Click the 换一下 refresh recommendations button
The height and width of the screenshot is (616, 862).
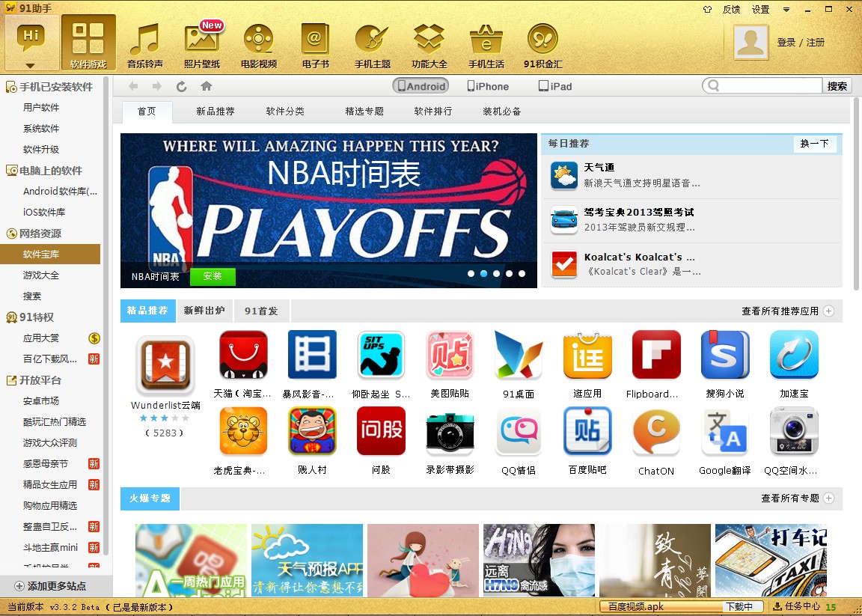(815, 144)
